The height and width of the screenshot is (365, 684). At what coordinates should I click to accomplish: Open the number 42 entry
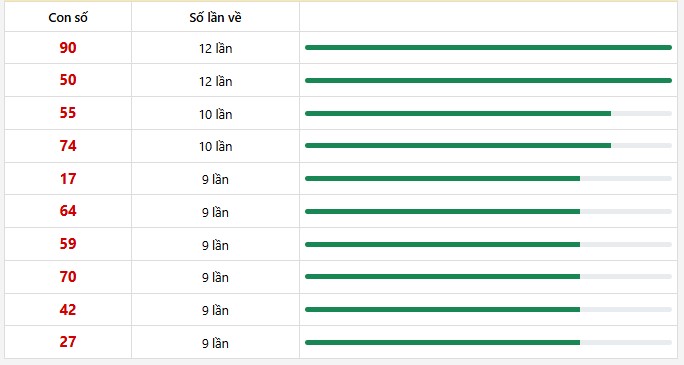[x=68, y=310]
